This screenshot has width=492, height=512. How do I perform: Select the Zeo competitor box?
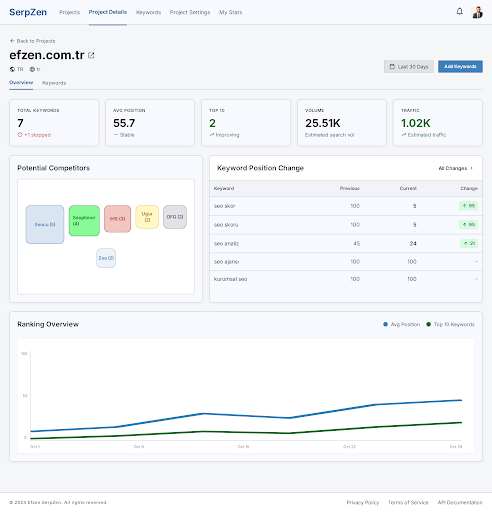[106, 258]
